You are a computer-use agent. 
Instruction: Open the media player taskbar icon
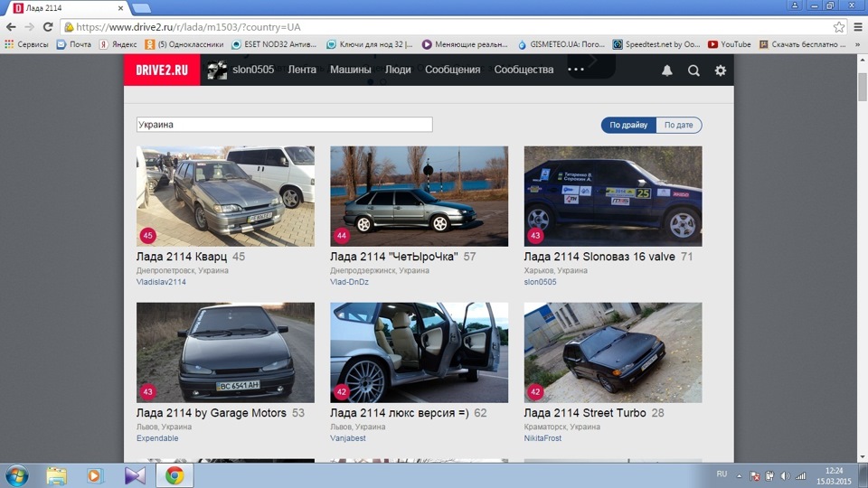tap(95, 476)
